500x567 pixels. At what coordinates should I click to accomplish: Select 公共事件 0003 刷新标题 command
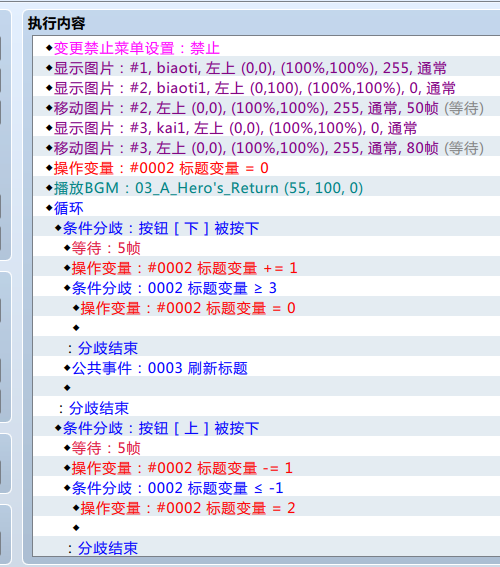266,368
